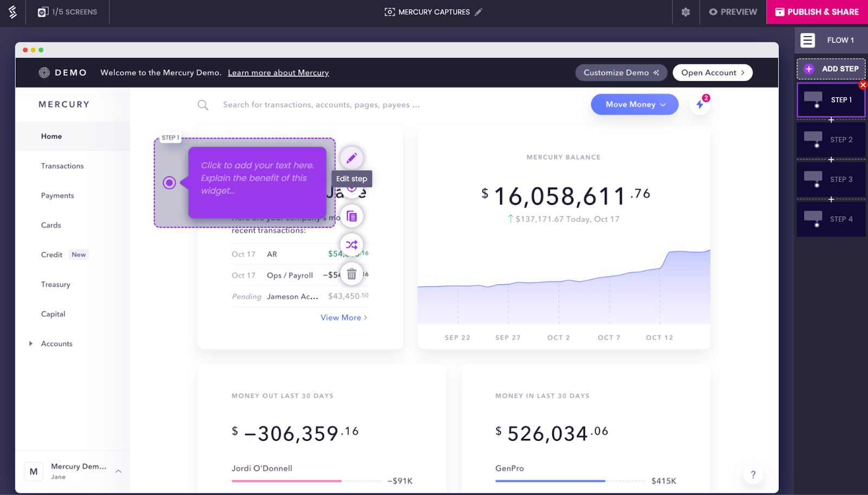The image size is (868, 495).
Task: Open the 1/5 Screens panel
Action: point(67,12)
